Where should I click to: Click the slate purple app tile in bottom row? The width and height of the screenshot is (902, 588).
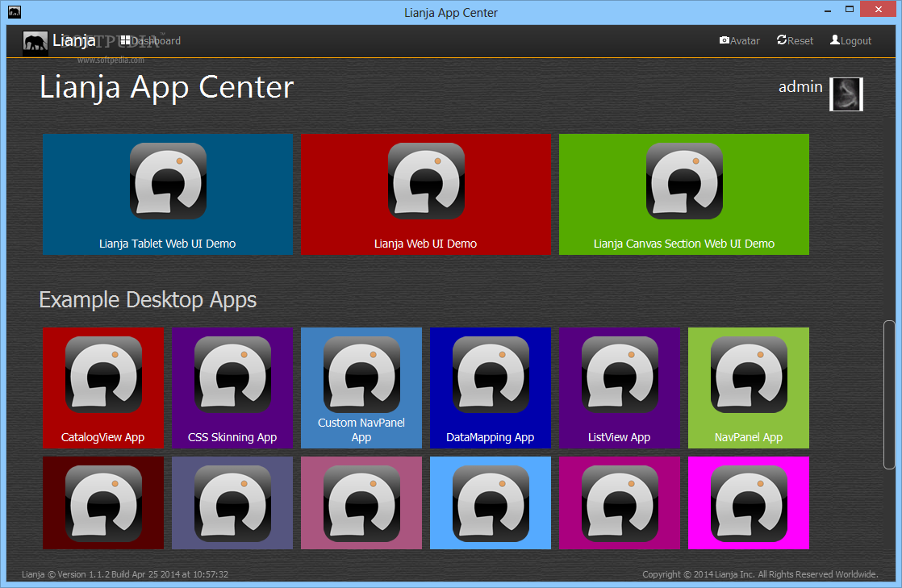pyautogui.click(x=232, y=503)
